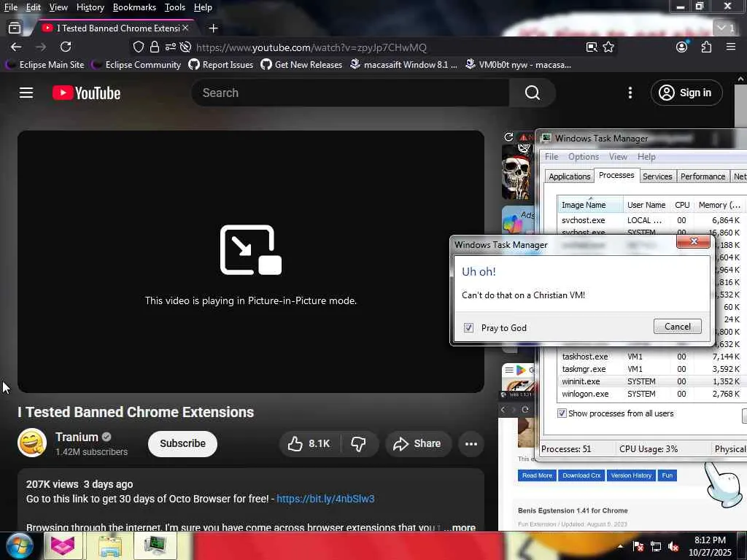Close the I Tested Banned Chrome tab
This screenshot has height=560, width=747.
coord(185,28)
